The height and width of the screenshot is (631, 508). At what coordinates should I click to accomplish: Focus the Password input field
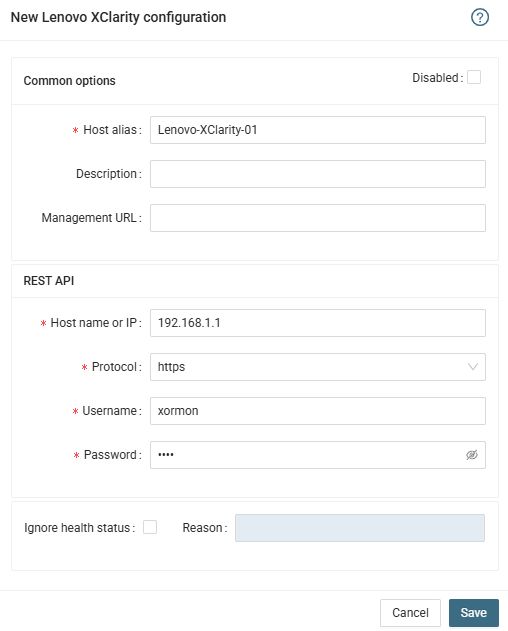pyautogui.click(x=318, y=455)
